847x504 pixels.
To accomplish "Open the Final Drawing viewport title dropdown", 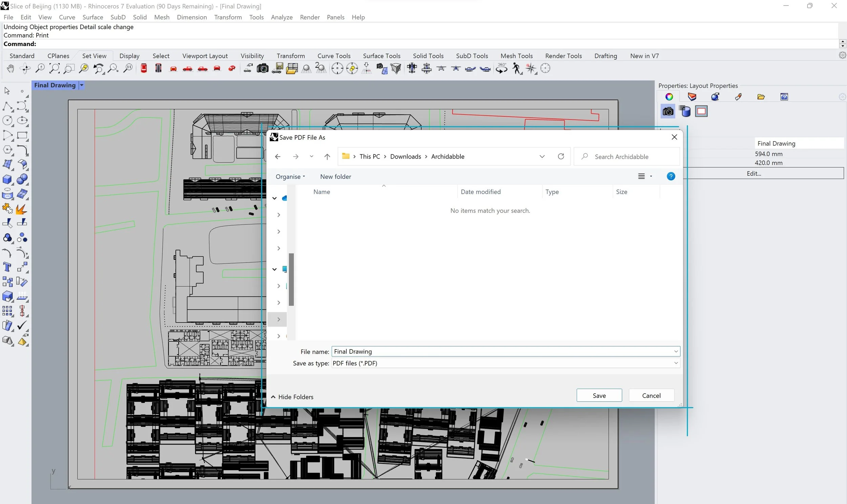I will 82,85.
